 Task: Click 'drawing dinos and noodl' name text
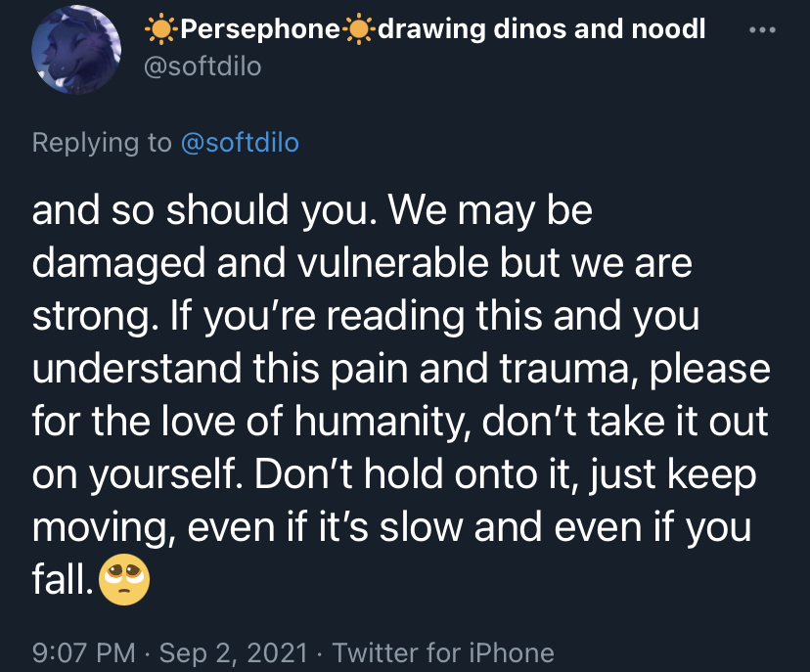point(541,29)
